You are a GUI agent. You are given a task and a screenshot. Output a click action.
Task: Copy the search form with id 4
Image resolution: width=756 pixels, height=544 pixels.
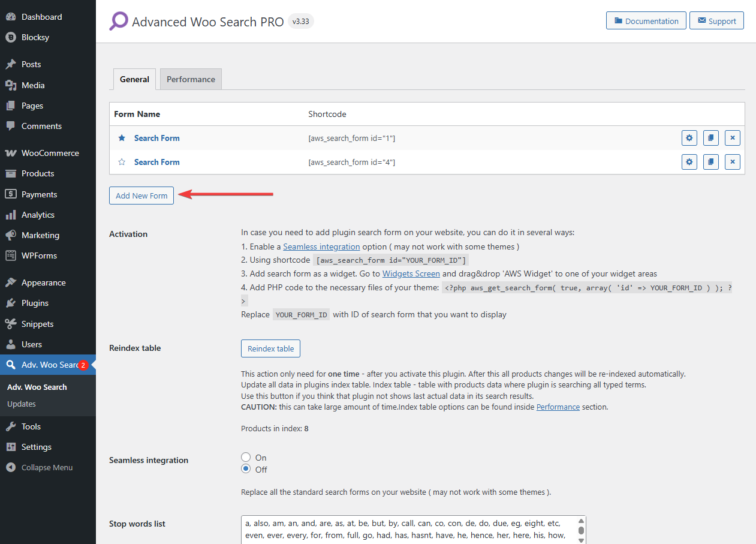point(710,162)
